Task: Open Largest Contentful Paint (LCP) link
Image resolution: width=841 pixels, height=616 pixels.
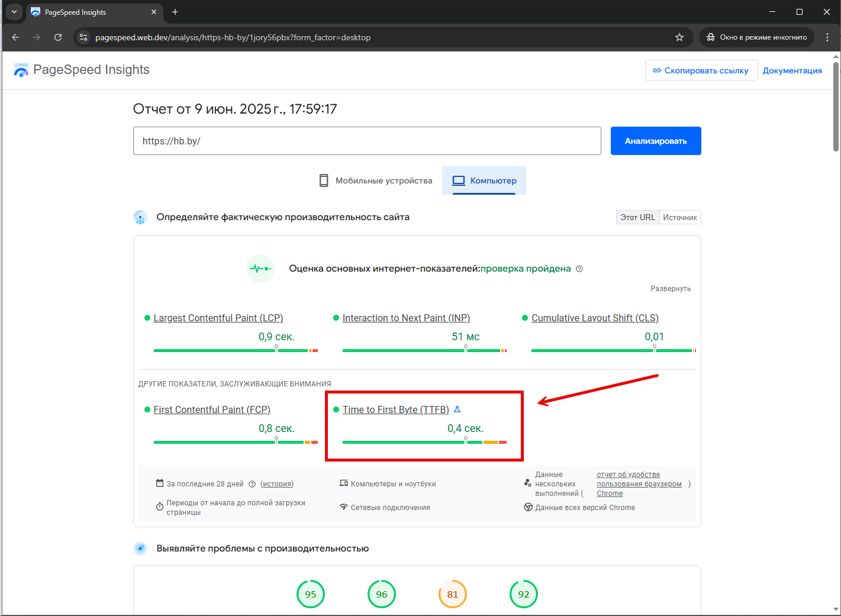Action: tap(218, 318)
